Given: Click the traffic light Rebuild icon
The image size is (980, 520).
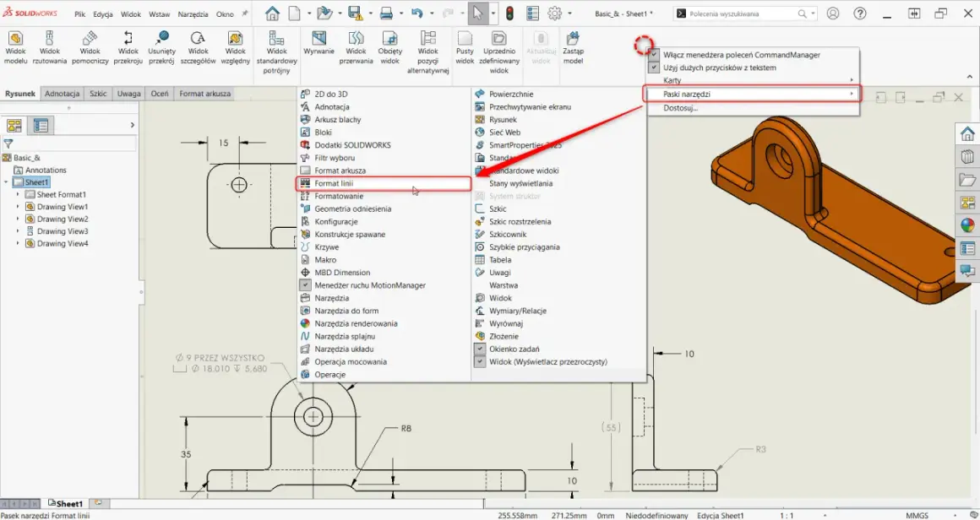Looking at the screenshot, I should [510, 14].
